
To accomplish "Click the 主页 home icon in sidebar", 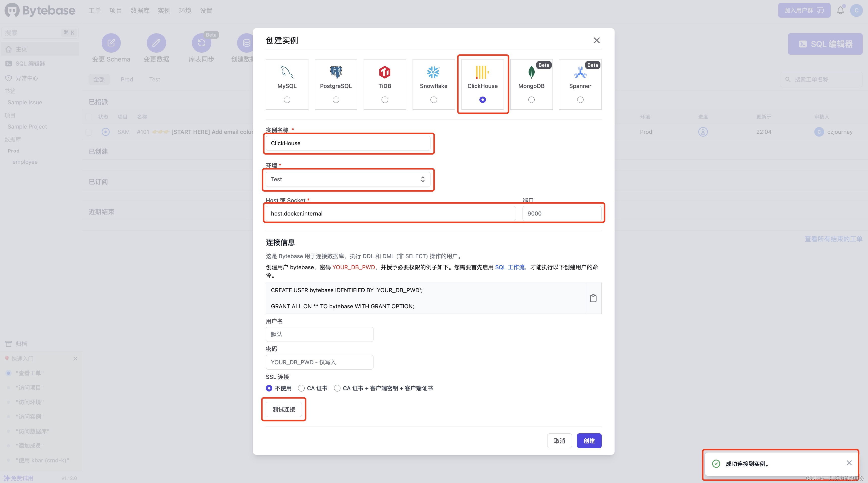I will (x=9, y=49).
